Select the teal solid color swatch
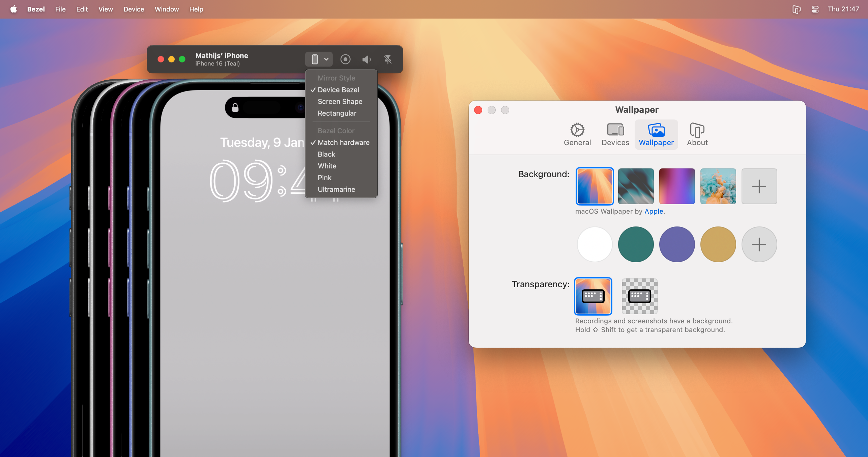Viewport: 868px width, 457px height. tap(636, 244)
